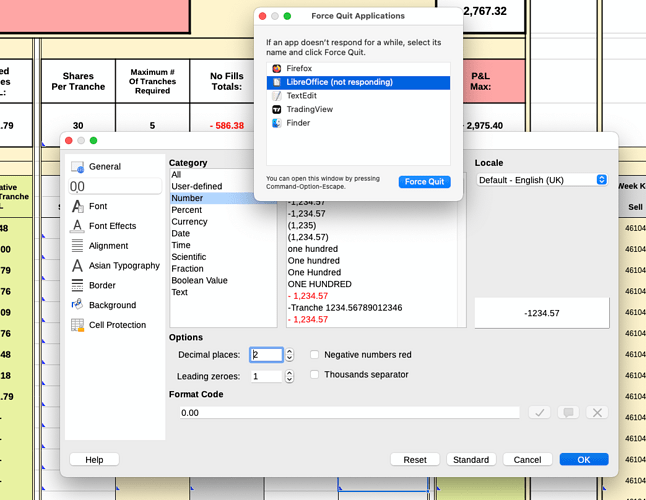Viewport: 646px width, 500px height.
Task: Open the Alignment section icon
Action: tap(77, 245)
